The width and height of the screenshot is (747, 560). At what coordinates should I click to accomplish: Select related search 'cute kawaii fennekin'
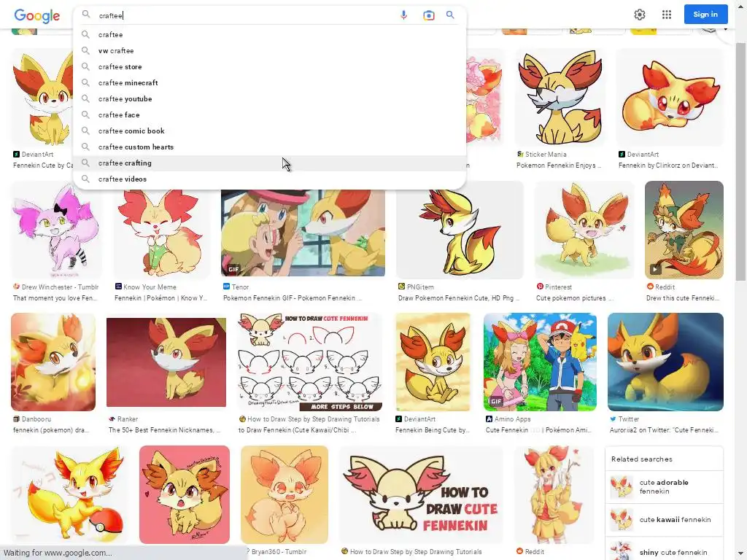click(664, 519)
